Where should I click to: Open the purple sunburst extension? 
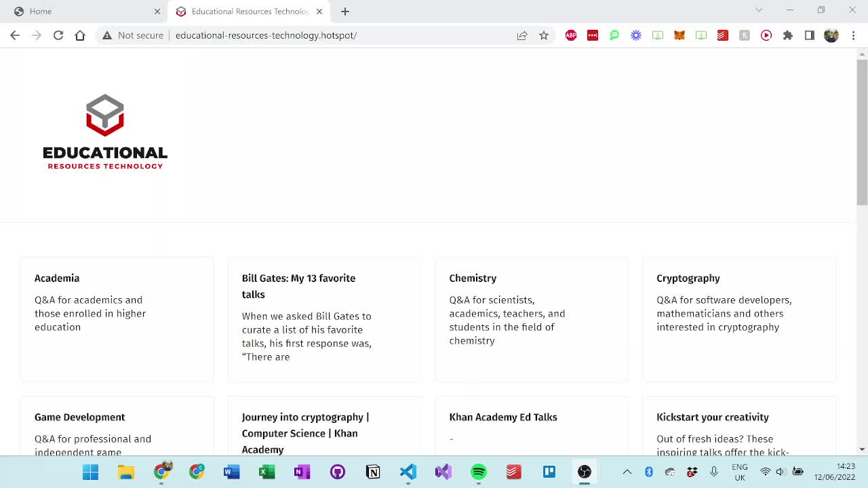click(636, 35)
